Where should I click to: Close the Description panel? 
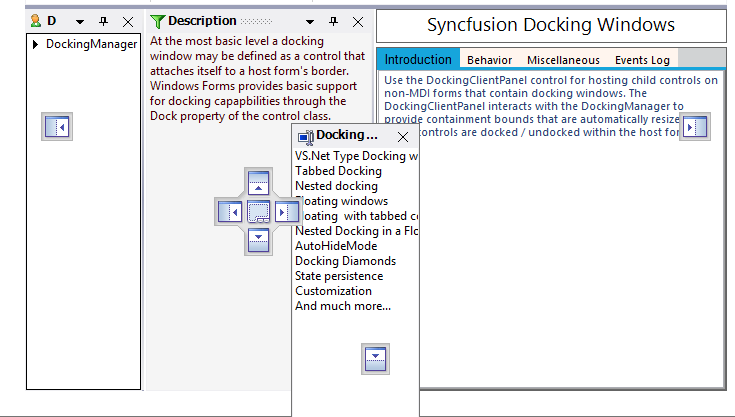[x=358, y=21]
